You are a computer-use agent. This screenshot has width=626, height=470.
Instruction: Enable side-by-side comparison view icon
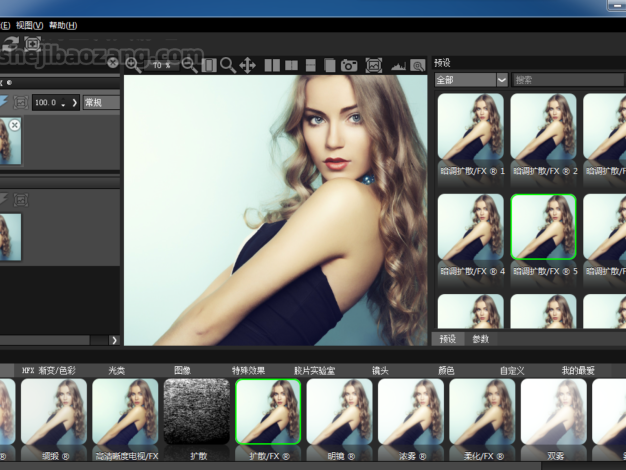(x=272, y=65)
